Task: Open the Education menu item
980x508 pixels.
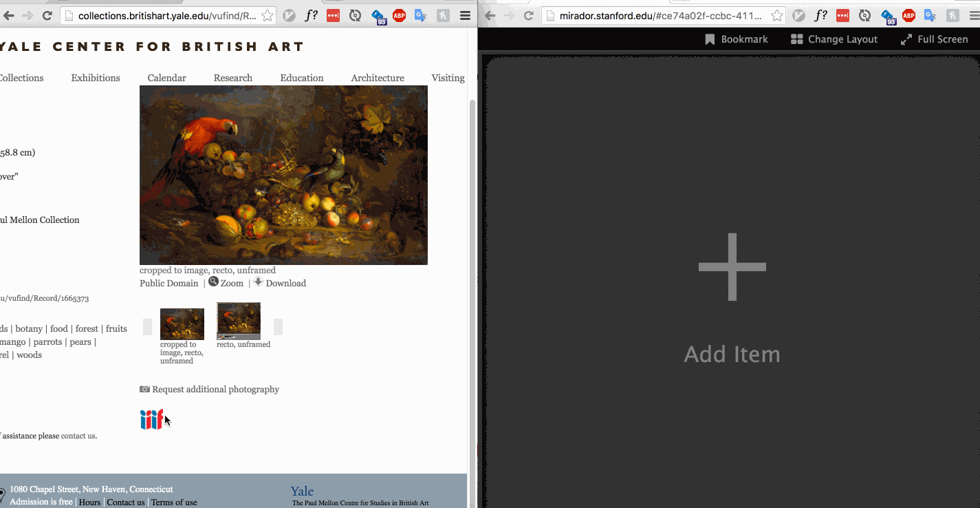Action: [302, 78]
